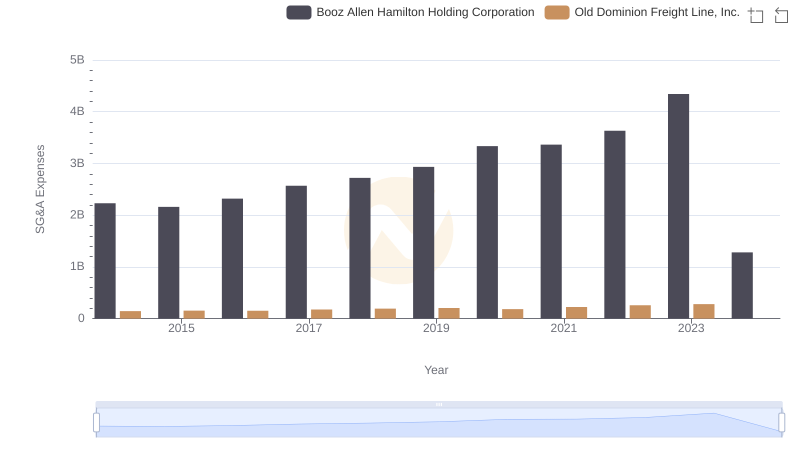Select the Booz Allen bar for 2020
This screenshot has width=800, height=461.
(x=487, y=232)
